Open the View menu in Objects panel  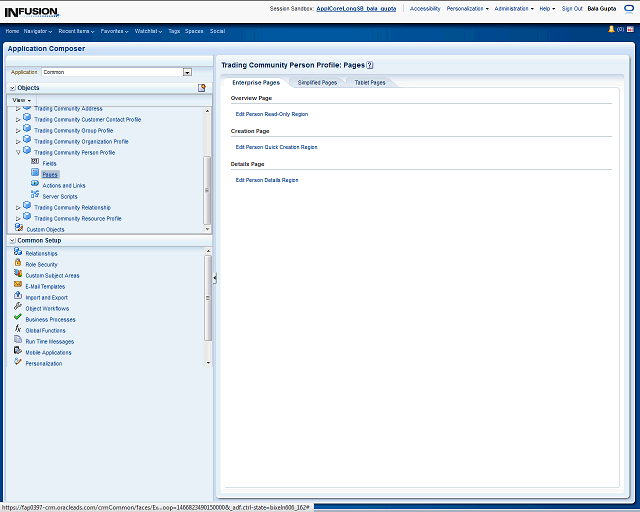(x=21, y=100)
